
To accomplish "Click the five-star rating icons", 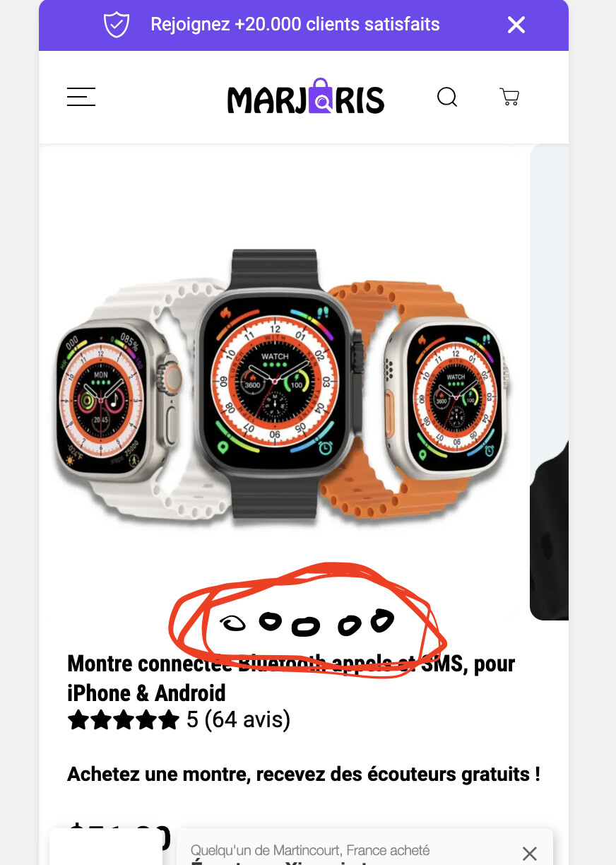I will tap(124, 720).
